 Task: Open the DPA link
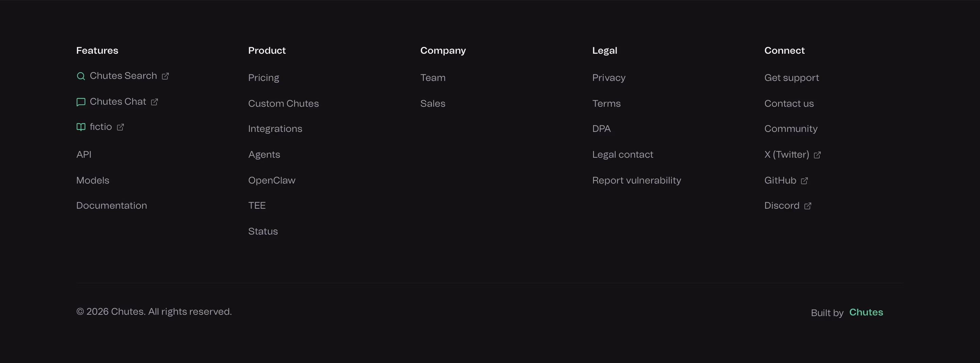pyautogui.click(x=601, y=128)
